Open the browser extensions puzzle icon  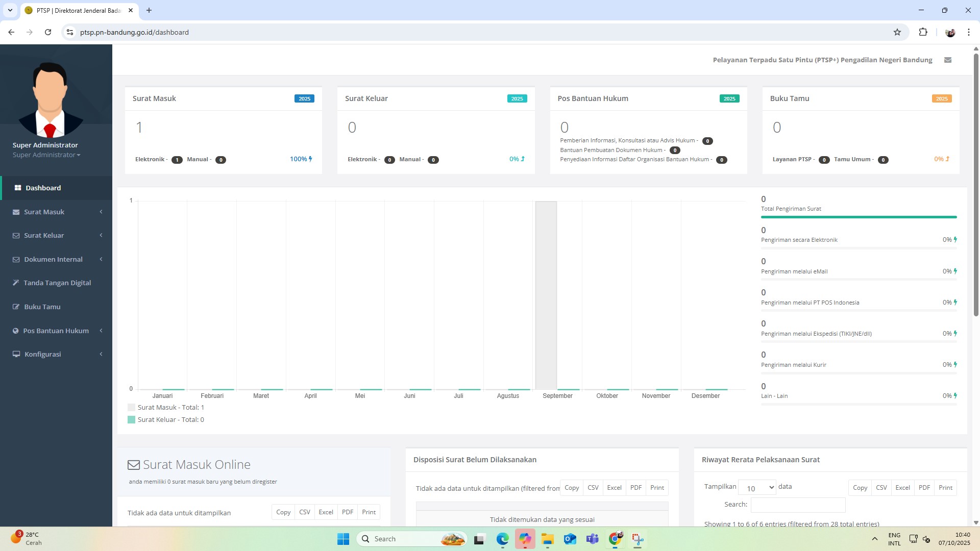[923, 32]
